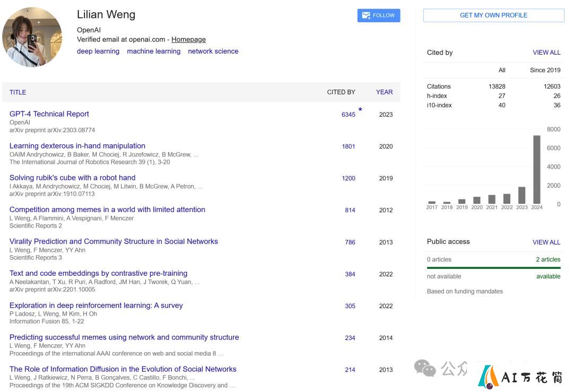Click the Public access section heading

[448, 241]
